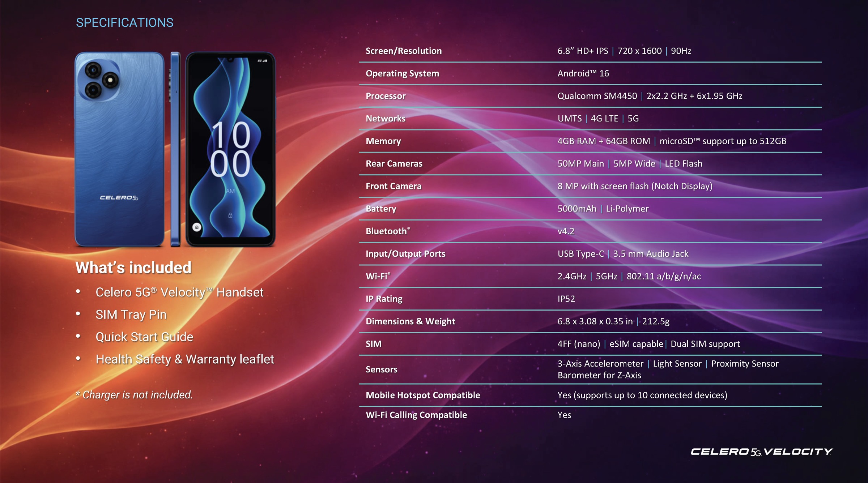Click the "4GB RAM + 64GB ROM" value
This screenshot has width=868, height=483.
click(604, 141)
